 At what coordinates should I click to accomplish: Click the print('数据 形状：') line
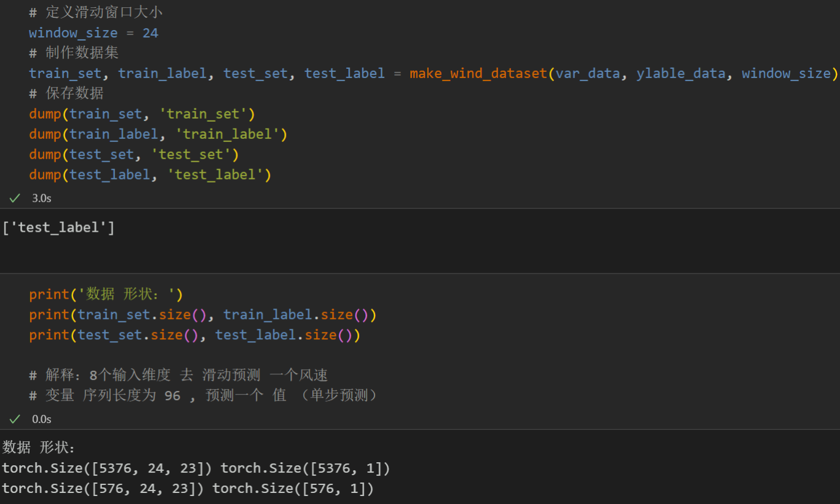(x=106, y=294)
